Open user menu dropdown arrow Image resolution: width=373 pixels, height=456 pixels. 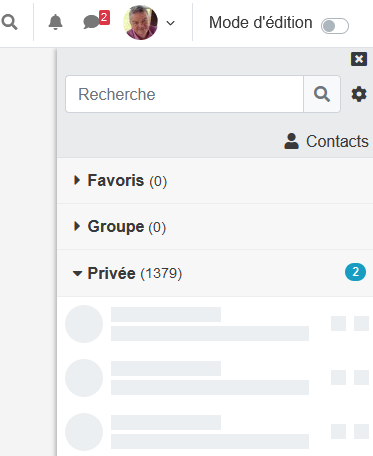click(x=170, y=23)
